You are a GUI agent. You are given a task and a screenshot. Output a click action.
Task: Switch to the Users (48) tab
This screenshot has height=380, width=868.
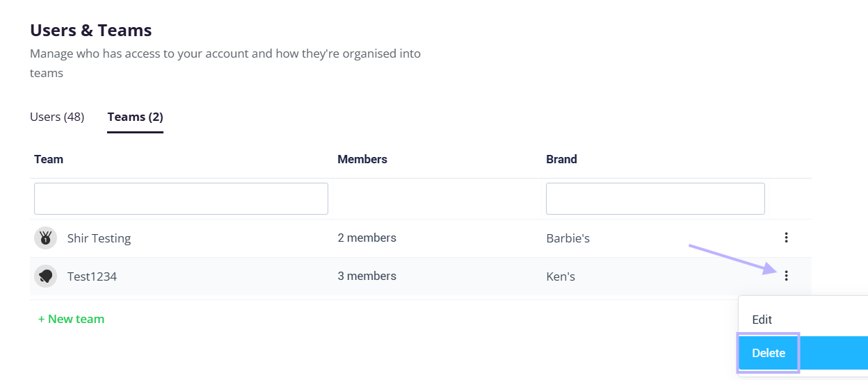coord(57,117)
